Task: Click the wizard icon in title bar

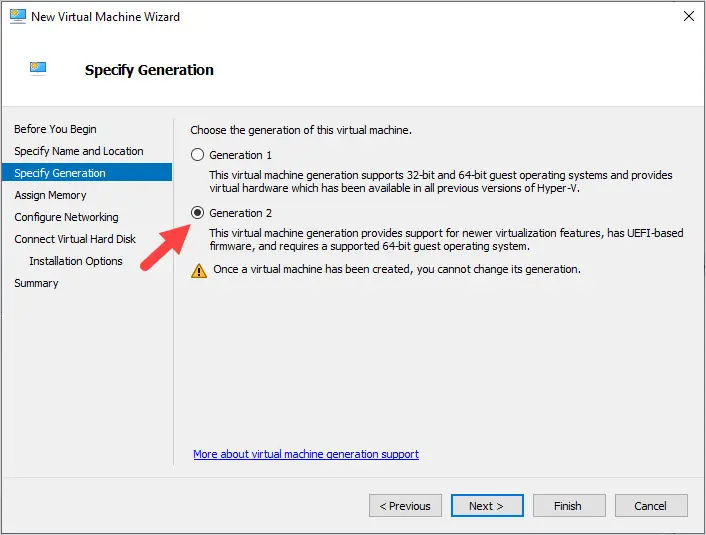Action: (x=18, y=16)
